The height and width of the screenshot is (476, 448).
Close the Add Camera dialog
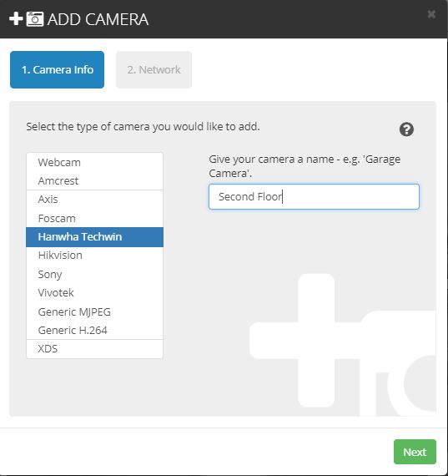[x=431, y=14]
